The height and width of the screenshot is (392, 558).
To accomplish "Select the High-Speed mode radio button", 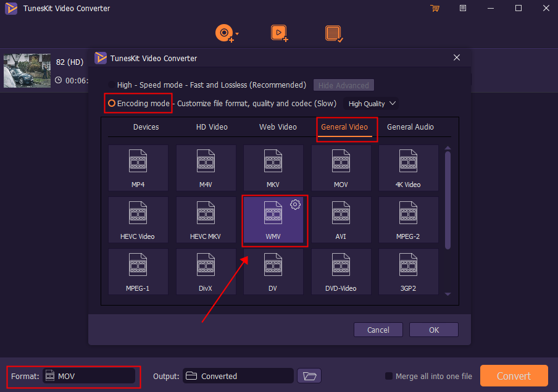I will point(112,85).
